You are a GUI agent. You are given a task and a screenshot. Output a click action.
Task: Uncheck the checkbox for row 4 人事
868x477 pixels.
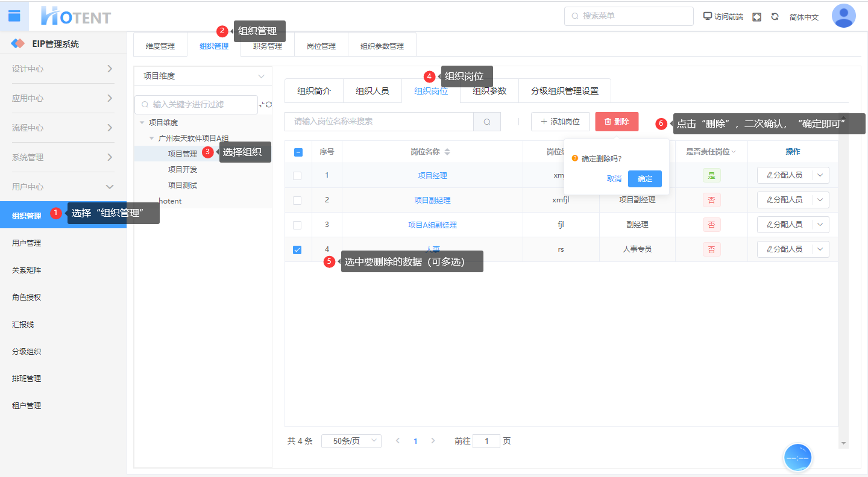click(x=297, y=249)
